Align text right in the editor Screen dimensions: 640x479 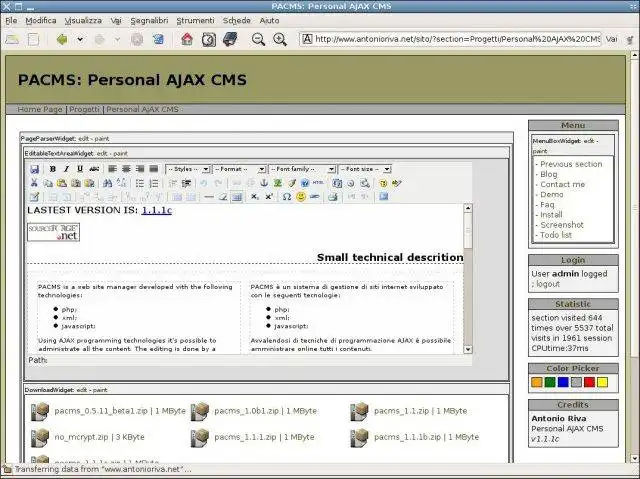coord(140,169)
